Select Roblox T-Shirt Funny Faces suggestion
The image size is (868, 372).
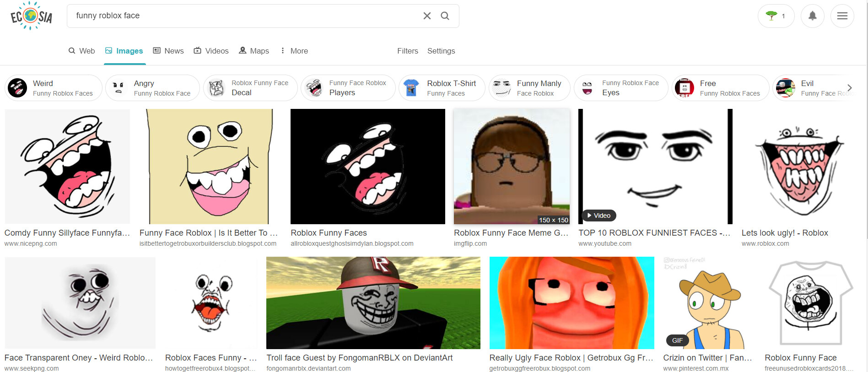click(442, 88)
